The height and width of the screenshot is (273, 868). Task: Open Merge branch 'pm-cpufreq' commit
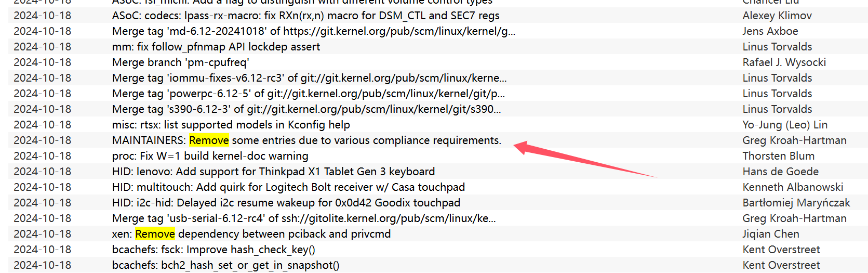pos(181,62)
